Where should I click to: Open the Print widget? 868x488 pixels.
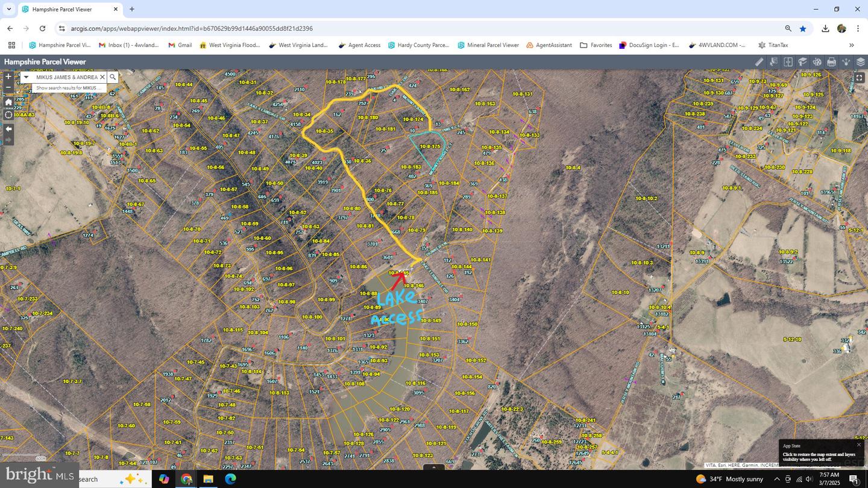[x=831, y=62]
